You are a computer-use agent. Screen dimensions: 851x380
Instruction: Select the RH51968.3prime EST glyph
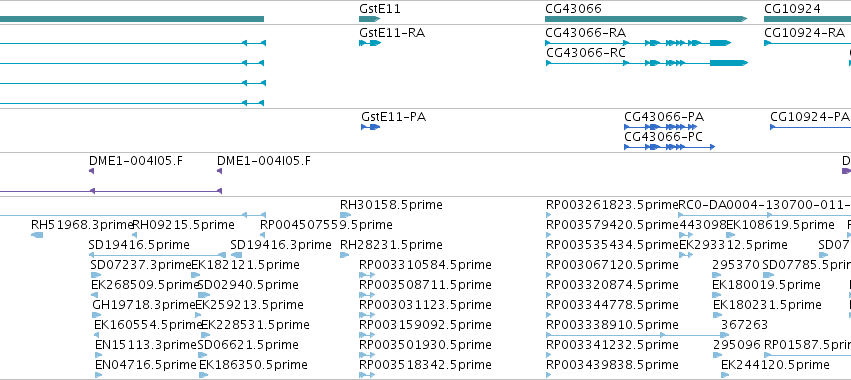[x=37, y=235]
